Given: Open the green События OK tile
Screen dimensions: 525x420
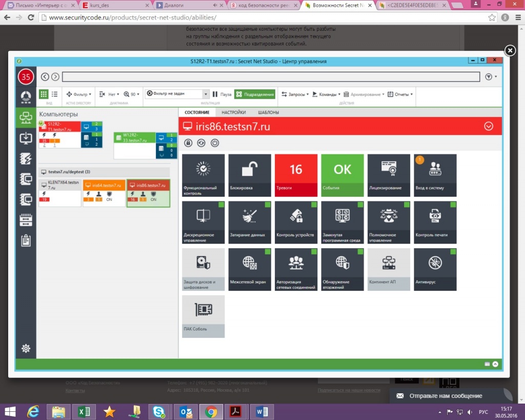Looking at the screenshot, I should (342, 175).
